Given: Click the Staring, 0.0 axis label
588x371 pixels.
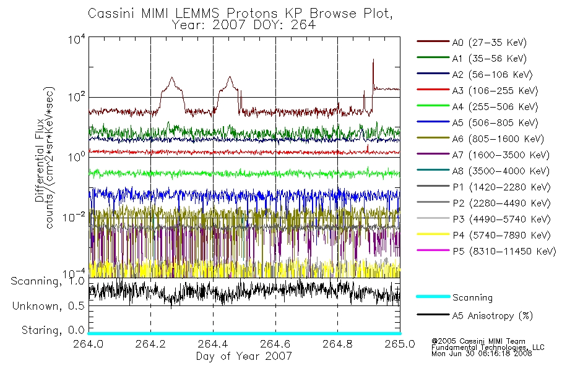Looking at the screenshot, I should (x=53, y=331).
